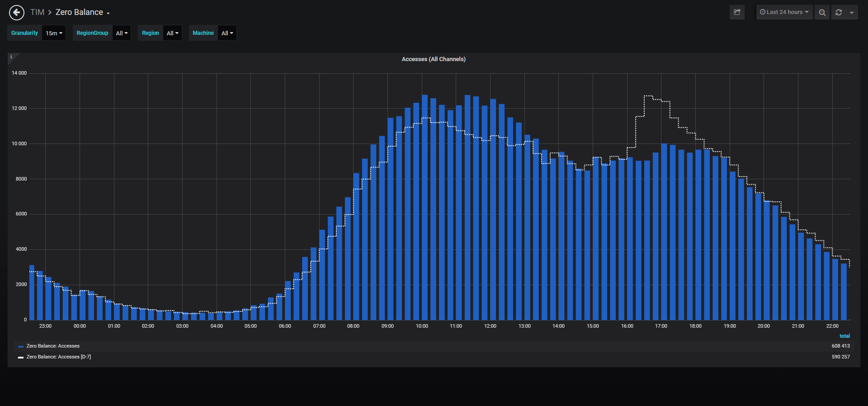Click the blue Accesses legend color swatch
The height and width of the screenshot is (406, 868).
pos(21,346)
